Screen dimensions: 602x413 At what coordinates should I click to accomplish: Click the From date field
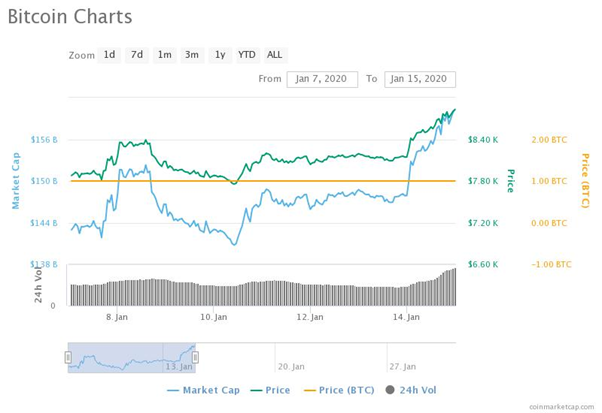(x=322, y=79)
